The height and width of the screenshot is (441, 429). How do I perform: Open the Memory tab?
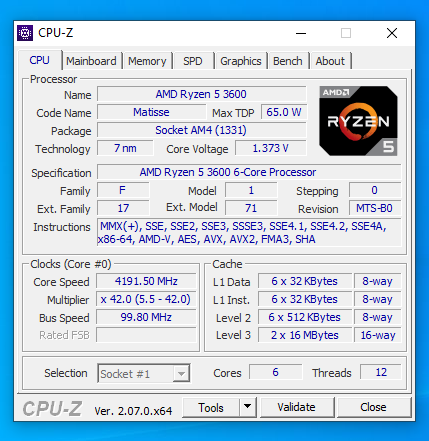(147, 61)
